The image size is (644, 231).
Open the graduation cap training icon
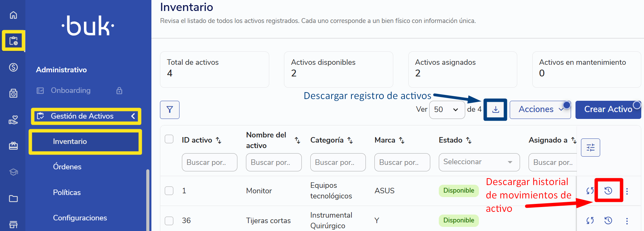(13, 172)
